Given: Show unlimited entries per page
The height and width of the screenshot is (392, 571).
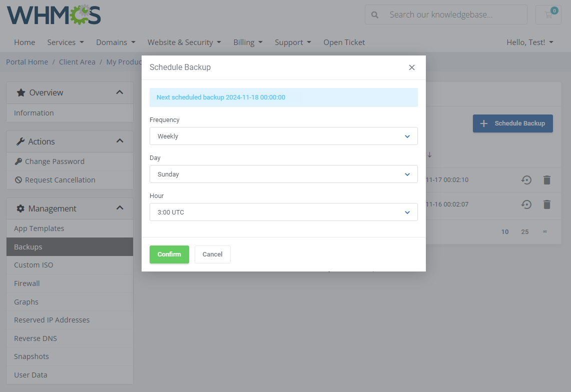Looking at the screenshot, I should pyautogui.click(x=545, y=231).
